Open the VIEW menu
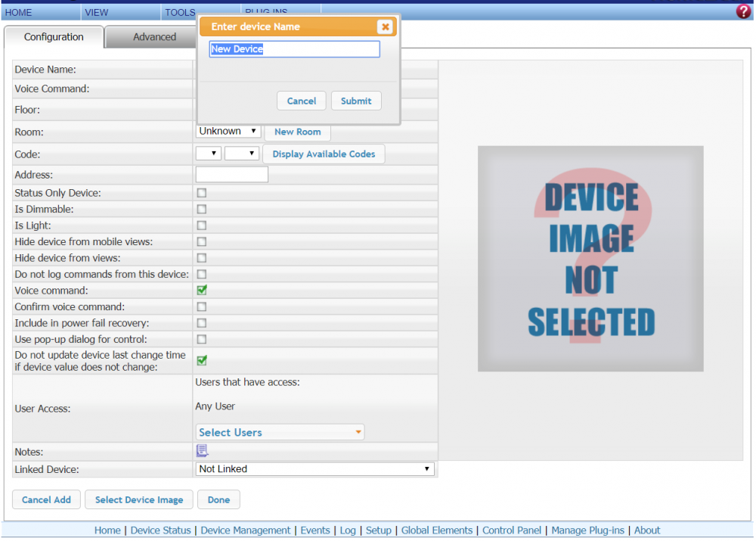 tap(97, 13)
